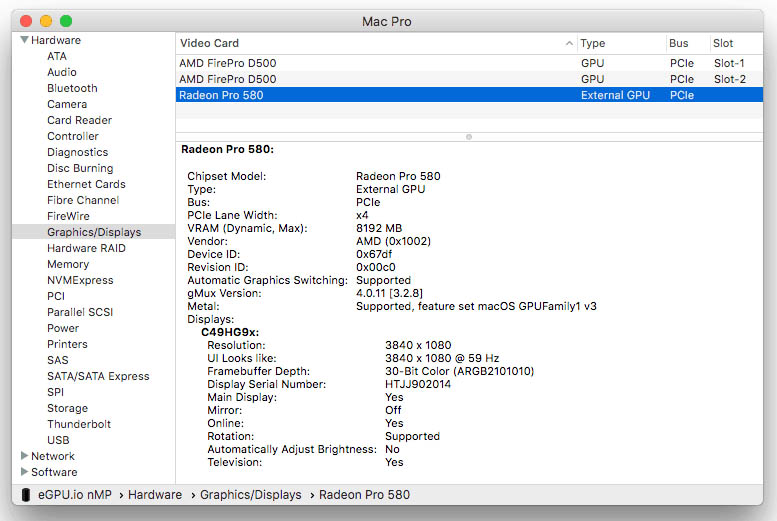Click the green zoom window button

pyautogui.click(x=66, y=21)
